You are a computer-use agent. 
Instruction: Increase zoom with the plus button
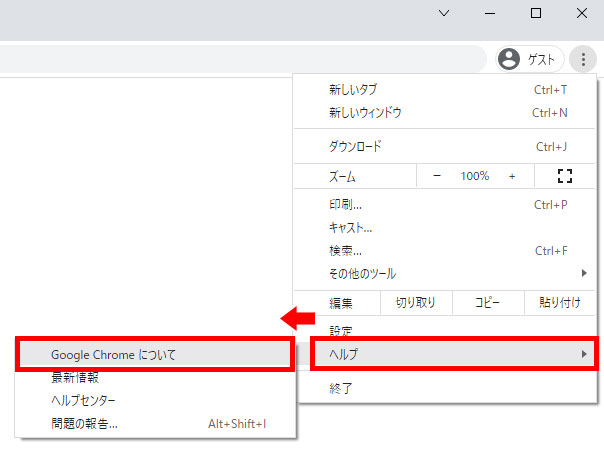pyautogui.click(x=512, y=176)
